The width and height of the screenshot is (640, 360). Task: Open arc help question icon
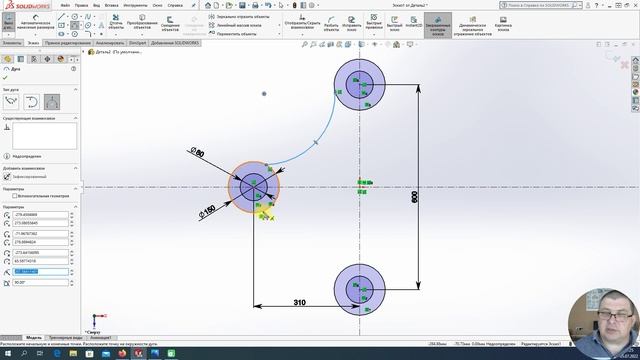73,69
